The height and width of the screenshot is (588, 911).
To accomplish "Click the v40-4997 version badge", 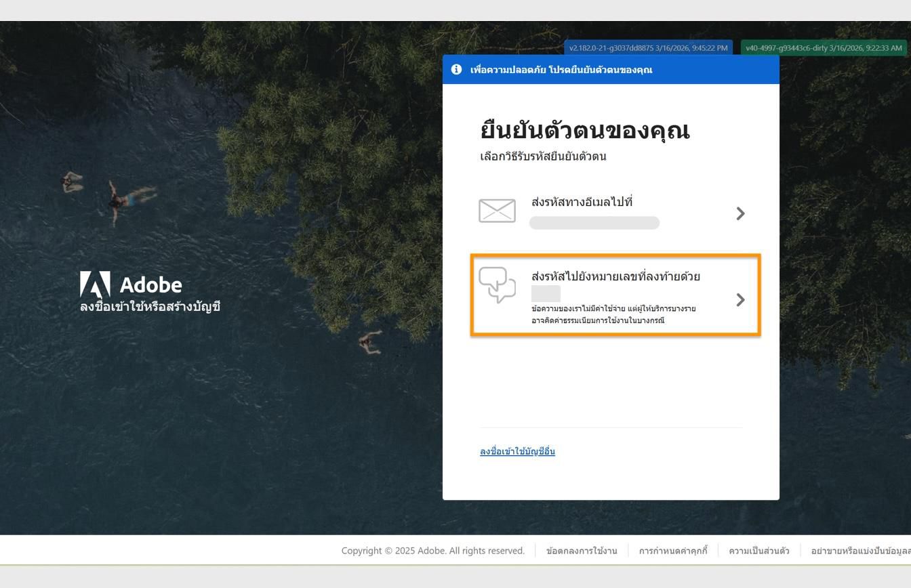I will tap(823, 48).
